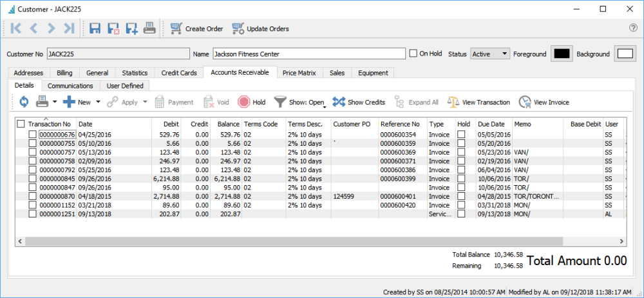This screenshot has width=644, height=298.
Task: Select checkbox for transaction 0000001251
Action: click(32, 214)
